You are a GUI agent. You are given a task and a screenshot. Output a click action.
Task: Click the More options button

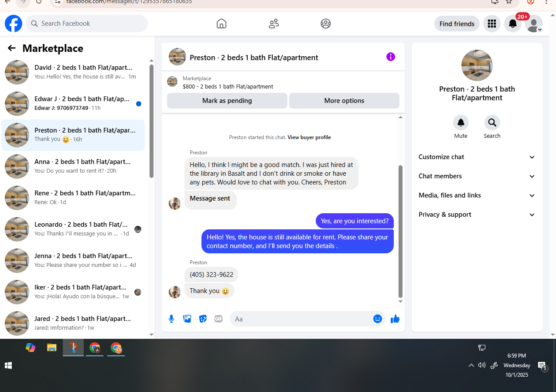coord(344,101)
